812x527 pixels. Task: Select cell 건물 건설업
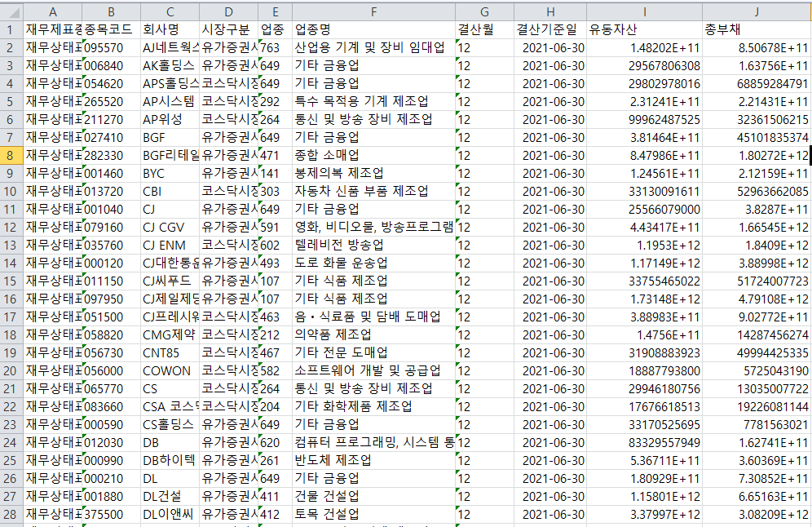tap(373, 497)
